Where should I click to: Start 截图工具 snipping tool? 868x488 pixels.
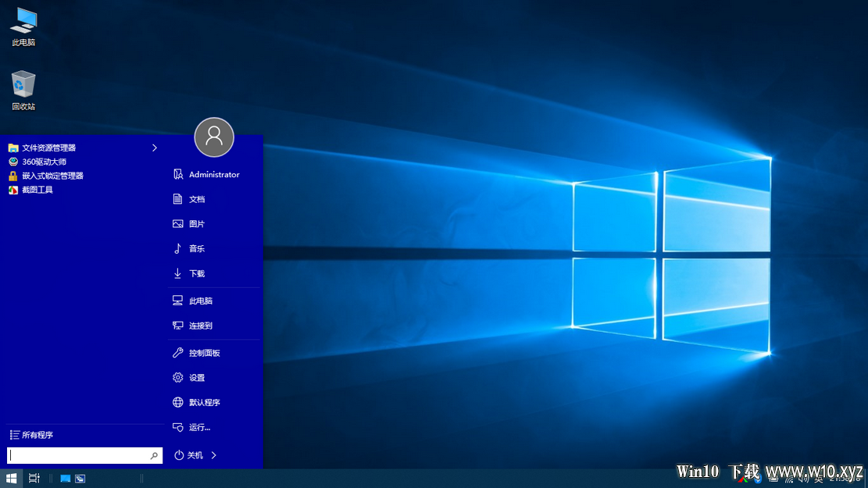[x=31, y=190]
